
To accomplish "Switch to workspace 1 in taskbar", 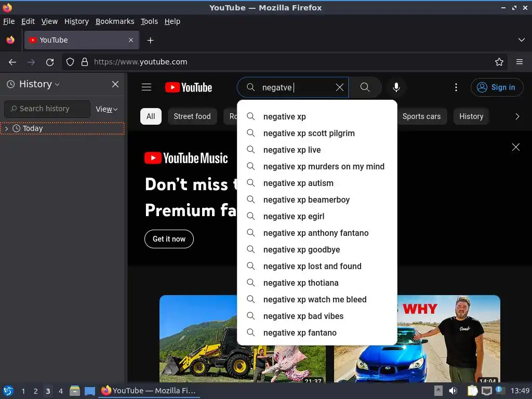I will (x=23, y=391).
